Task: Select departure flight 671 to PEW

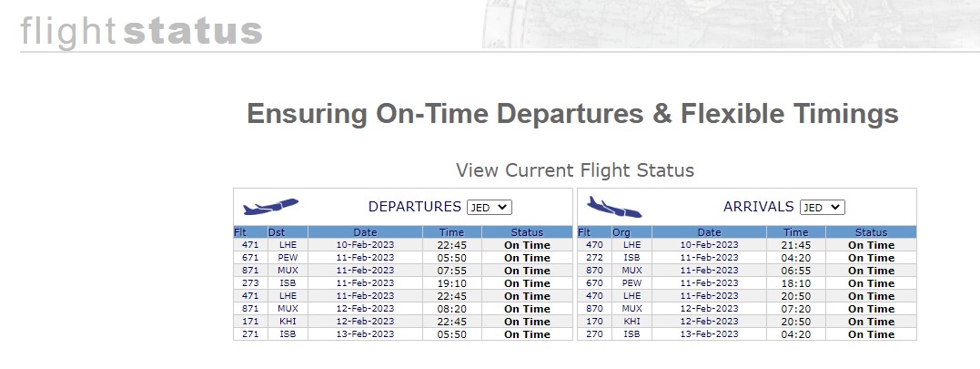Action: [x=403, y=258]
